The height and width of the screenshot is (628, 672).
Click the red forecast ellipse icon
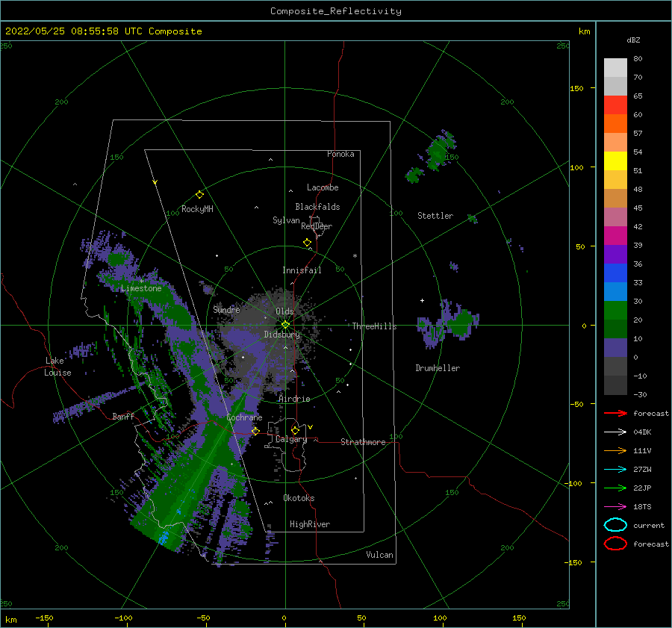[615, 544]
